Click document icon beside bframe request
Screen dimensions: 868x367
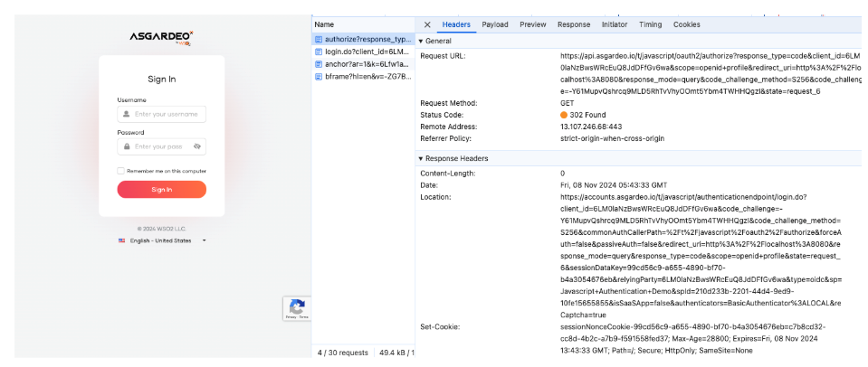[319, 77]
